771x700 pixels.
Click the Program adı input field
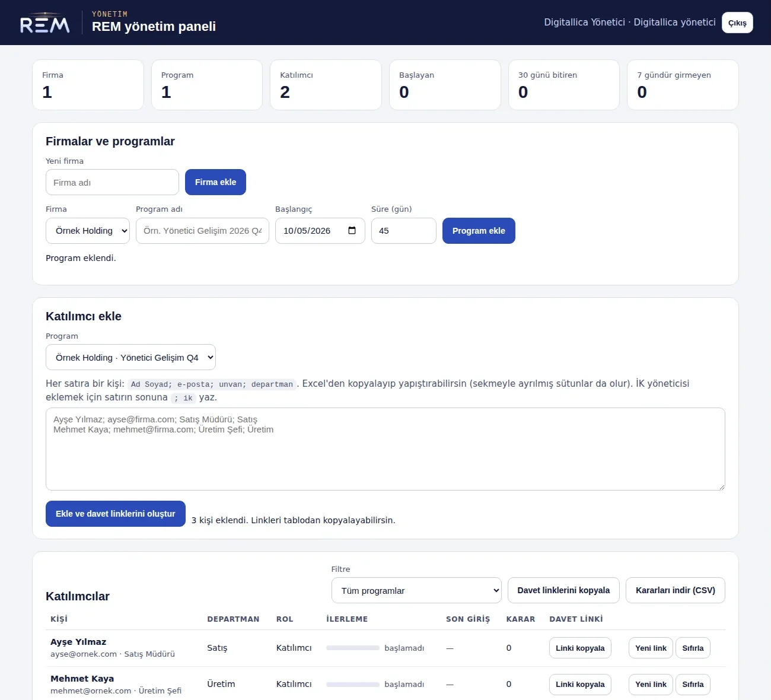click(202, 231)
